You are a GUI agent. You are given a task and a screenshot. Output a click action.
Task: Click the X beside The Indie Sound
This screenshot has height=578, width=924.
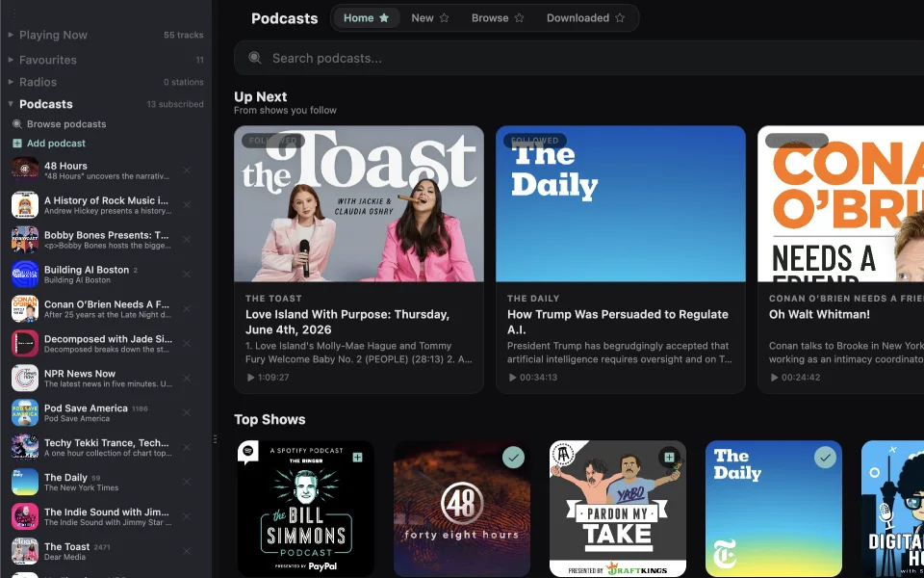pos(187,516)
